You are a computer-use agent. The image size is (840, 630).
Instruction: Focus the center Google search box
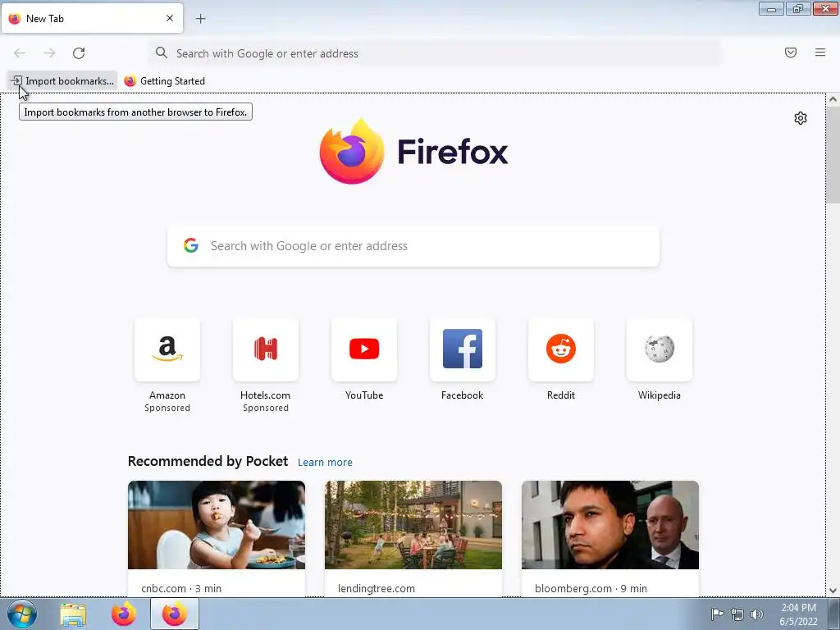413,246
